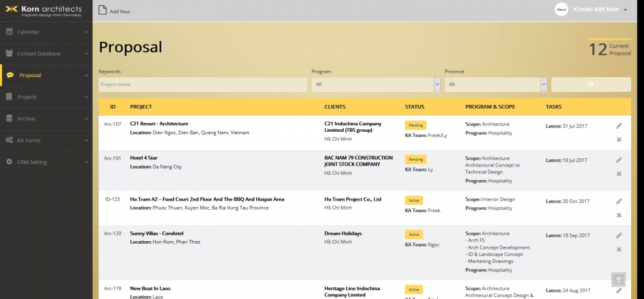The height and width of the screenshot is (299, 644).
Task: Open the C21 Resort - Architecture project
Action: [159, 123]
